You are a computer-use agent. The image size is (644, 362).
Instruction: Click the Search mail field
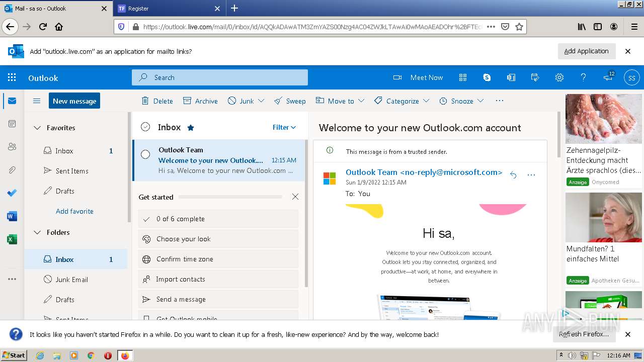220,77
